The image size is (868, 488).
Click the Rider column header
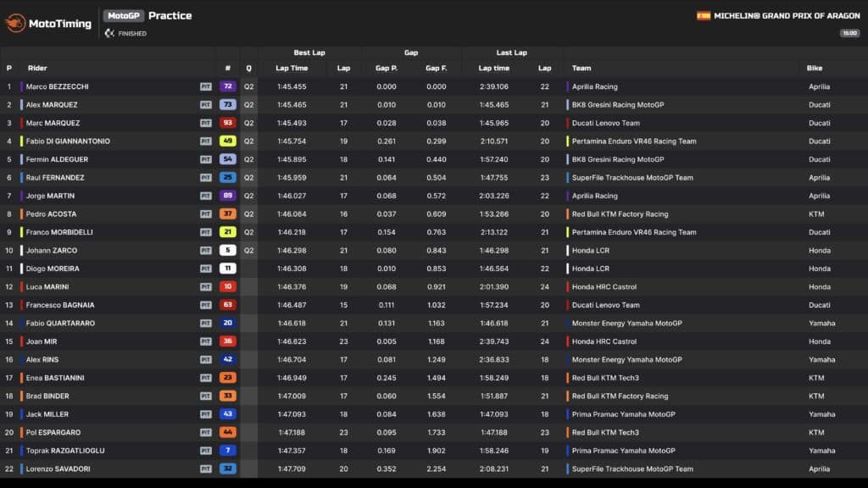coord(37,68)
